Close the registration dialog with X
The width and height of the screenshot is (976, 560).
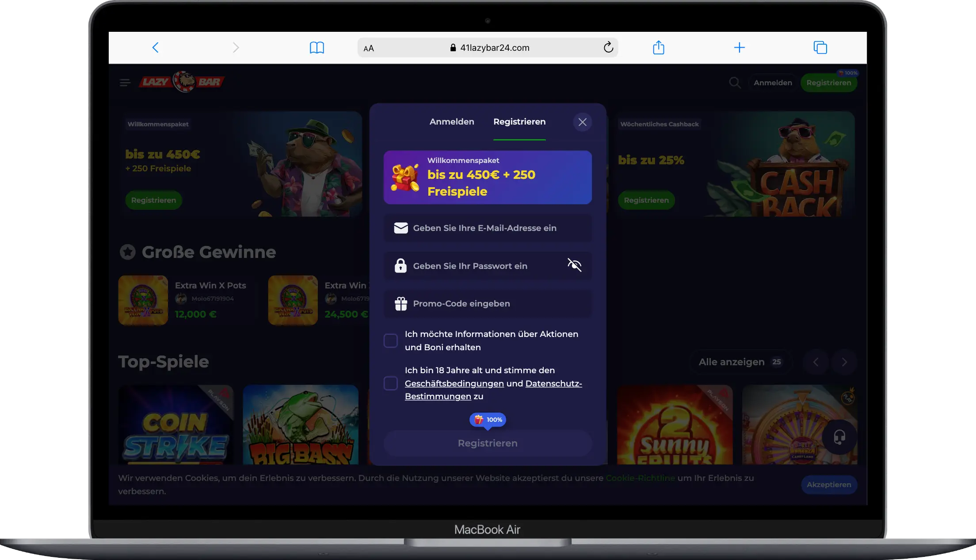click(583, 122)
